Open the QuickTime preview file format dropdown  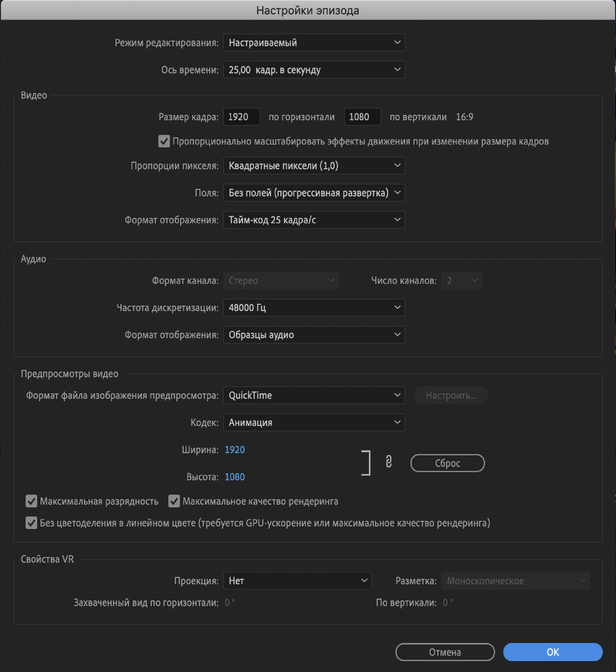314,395
